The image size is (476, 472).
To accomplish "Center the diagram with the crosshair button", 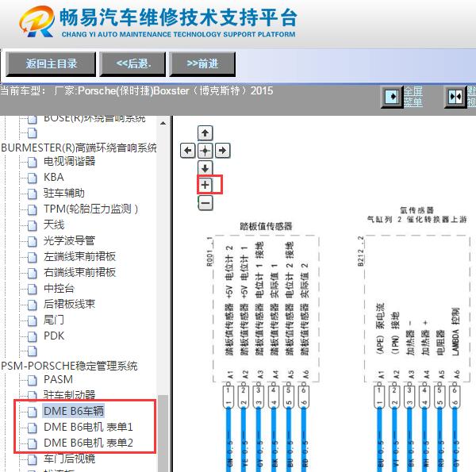I will tap(205, 151).
